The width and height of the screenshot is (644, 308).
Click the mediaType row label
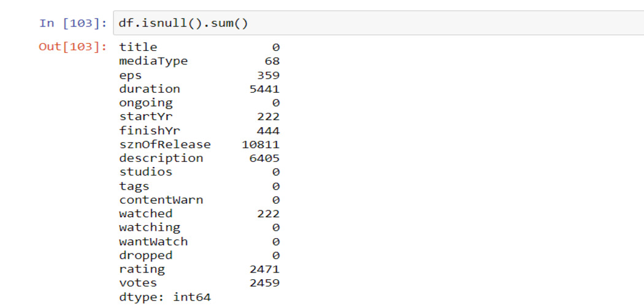coord(153,61)
